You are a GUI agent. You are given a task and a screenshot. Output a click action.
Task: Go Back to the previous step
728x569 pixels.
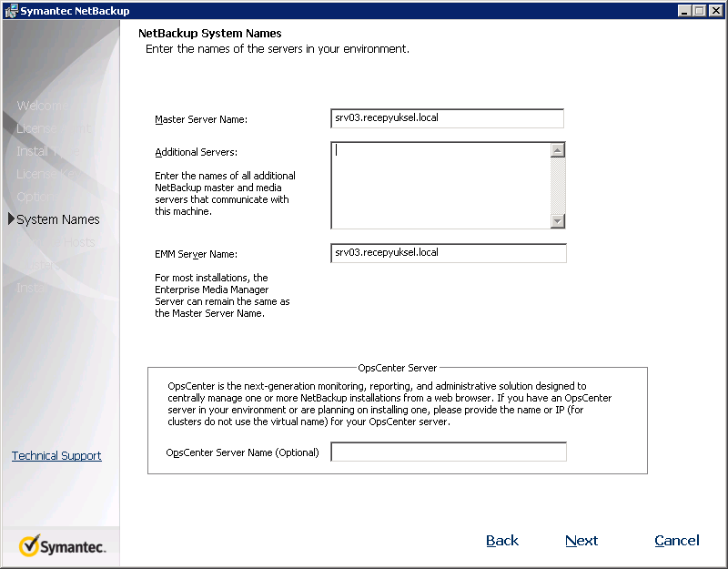[x=502, y=541]
